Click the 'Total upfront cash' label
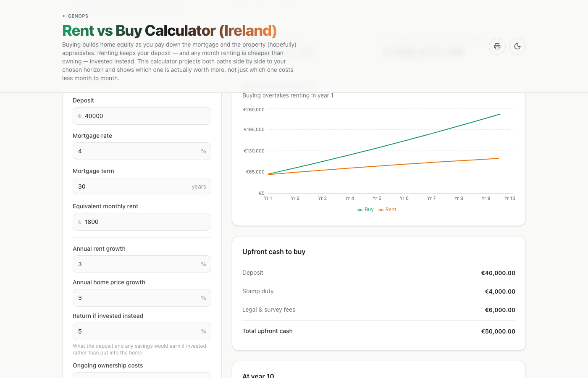This screenshot has width=588, height=378. click(x=268, y=331)
